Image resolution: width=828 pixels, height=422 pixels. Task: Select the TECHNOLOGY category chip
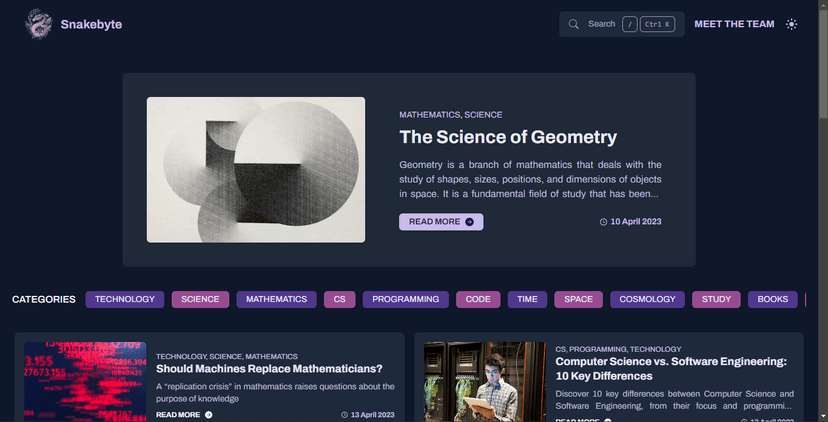pyautogui.click(x=125, y=299)
